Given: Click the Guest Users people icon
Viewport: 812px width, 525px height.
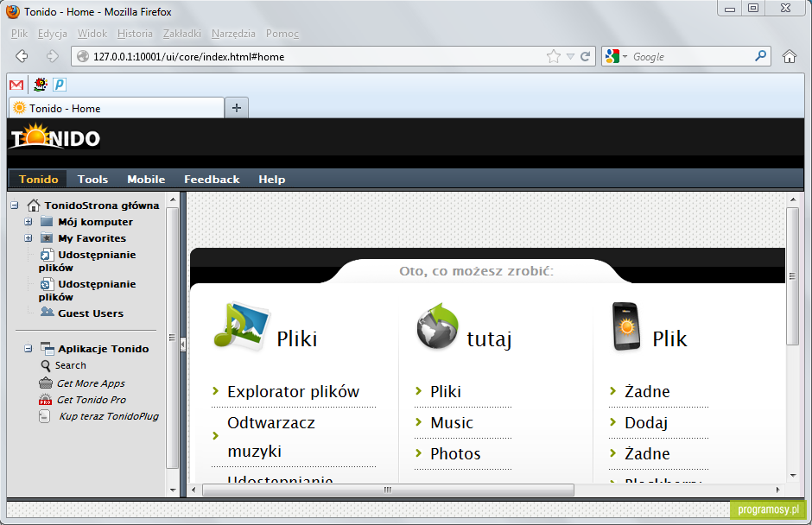Looking at the screenshot, I should click(48, 312).
